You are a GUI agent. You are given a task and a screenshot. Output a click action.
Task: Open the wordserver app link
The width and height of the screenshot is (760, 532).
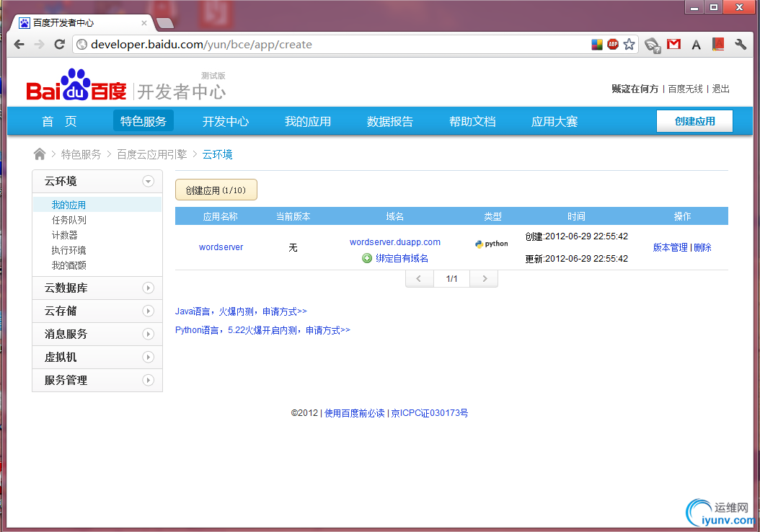221,247
